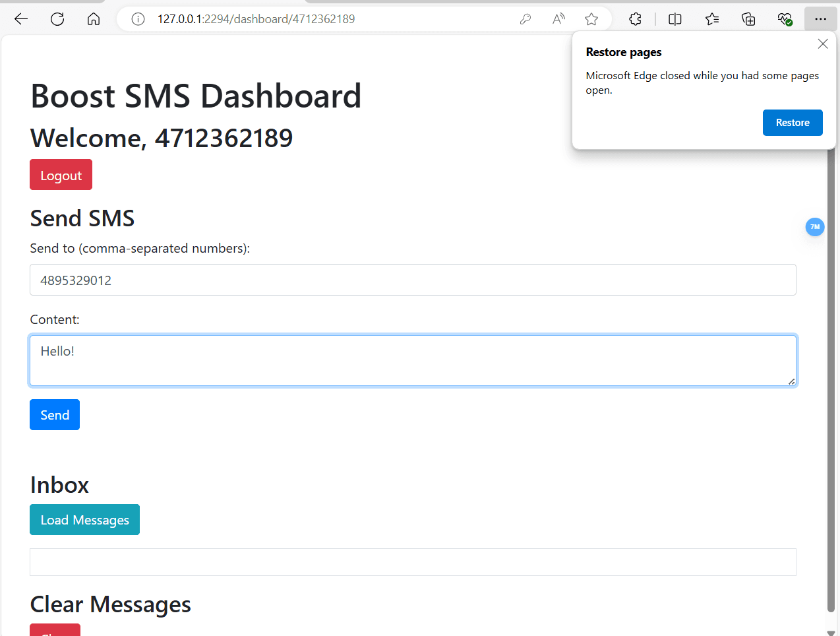Open Settings and more menu
This screenshot has width=840, height=636.
(x=820, y=19)
